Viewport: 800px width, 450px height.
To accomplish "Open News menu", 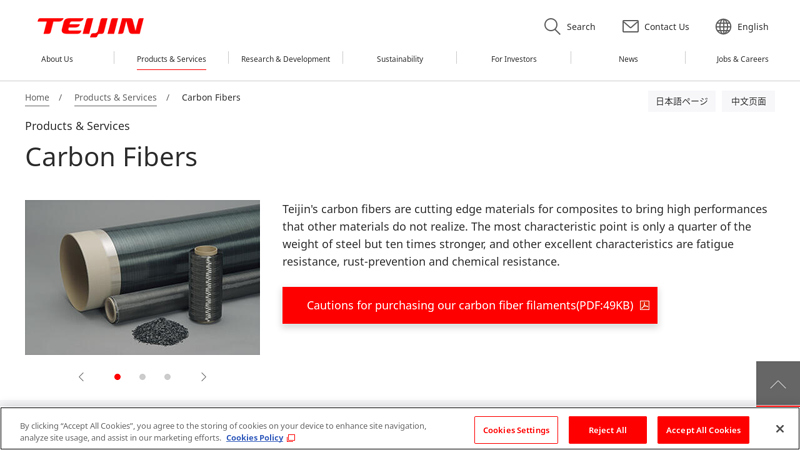I will [x=628, y=59].
